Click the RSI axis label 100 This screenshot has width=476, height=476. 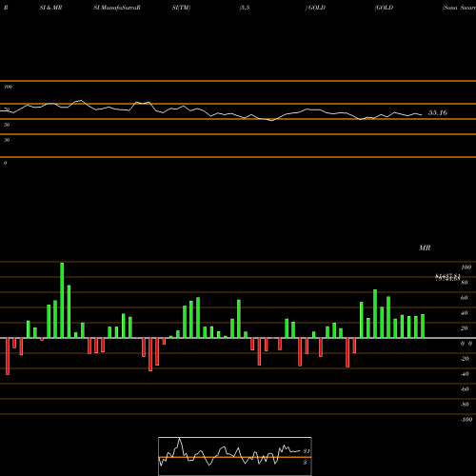tap(9, 87)
